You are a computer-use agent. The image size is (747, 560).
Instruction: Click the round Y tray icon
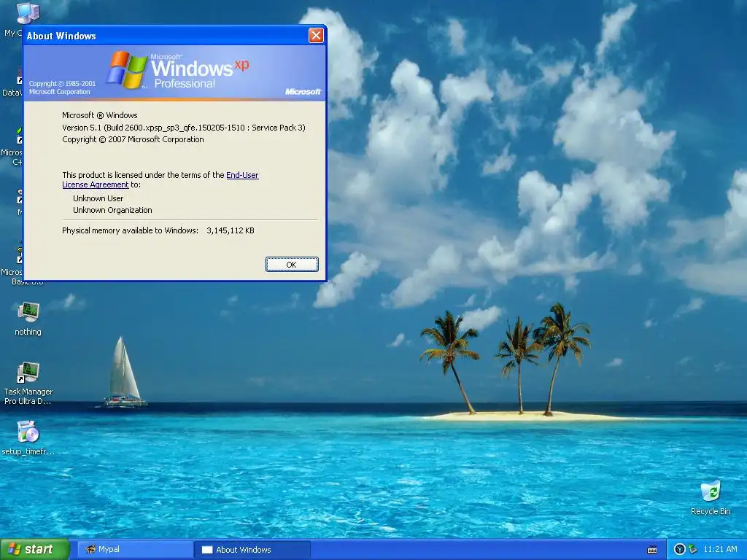pyautogui.click(x=680, y=550)
